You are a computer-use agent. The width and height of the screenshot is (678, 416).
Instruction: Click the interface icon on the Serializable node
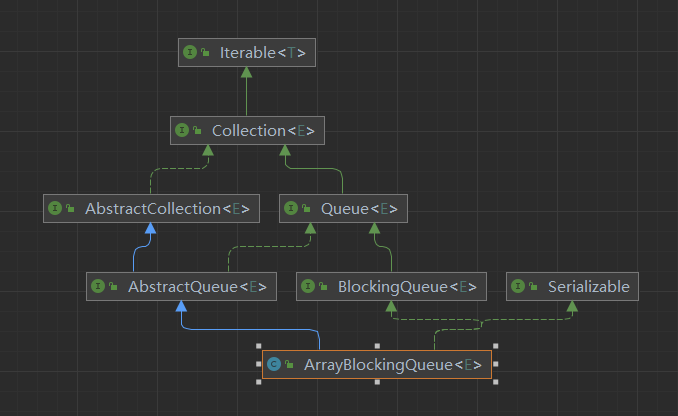[x=518, y=286]
